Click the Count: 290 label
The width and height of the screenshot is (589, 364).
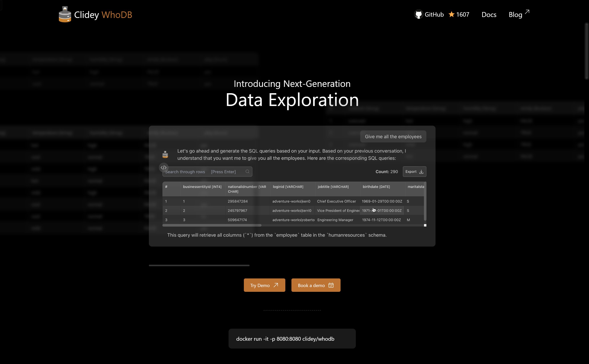point(386,172)
